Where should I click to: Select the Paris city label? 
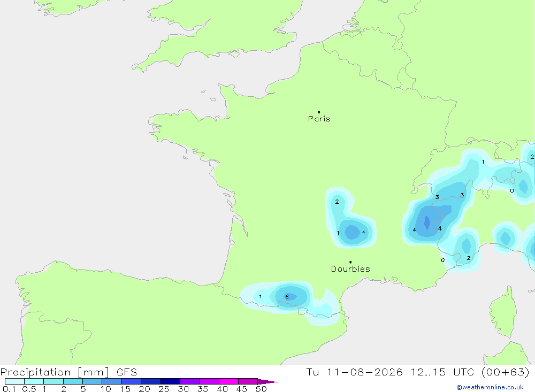point(319,119)
